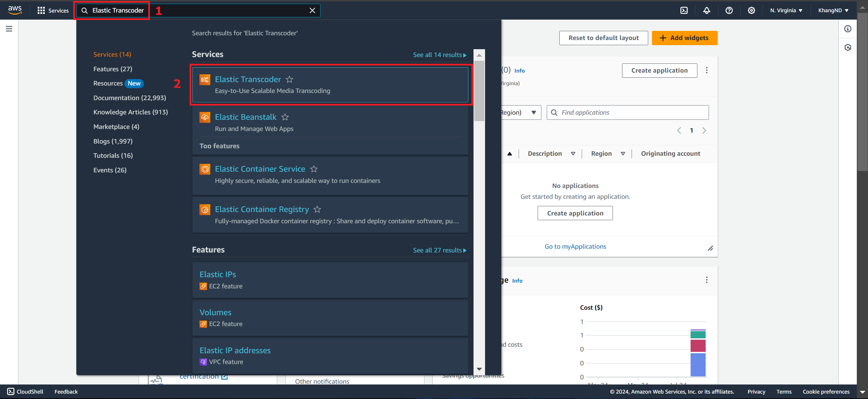868x399 pixels.
Task: Open the info panel icon on right edge
Action: [848, 29]
